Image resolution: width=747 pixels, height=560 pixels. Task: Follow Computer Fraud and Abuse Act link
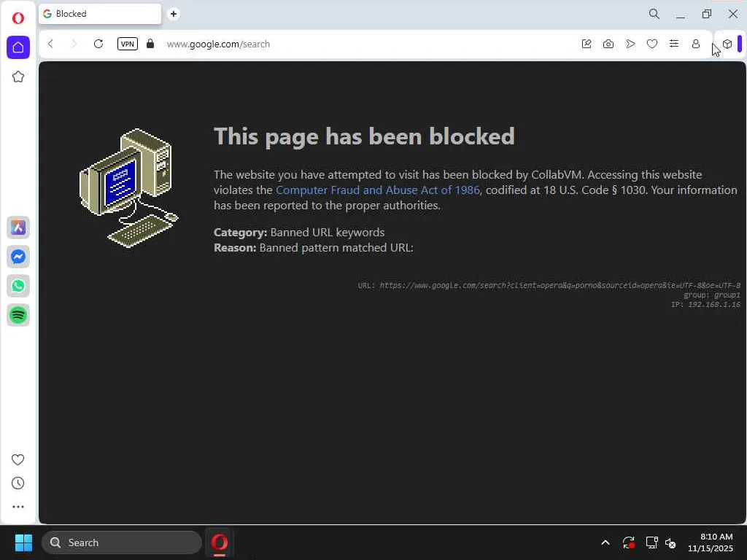(x=378, y=190)
